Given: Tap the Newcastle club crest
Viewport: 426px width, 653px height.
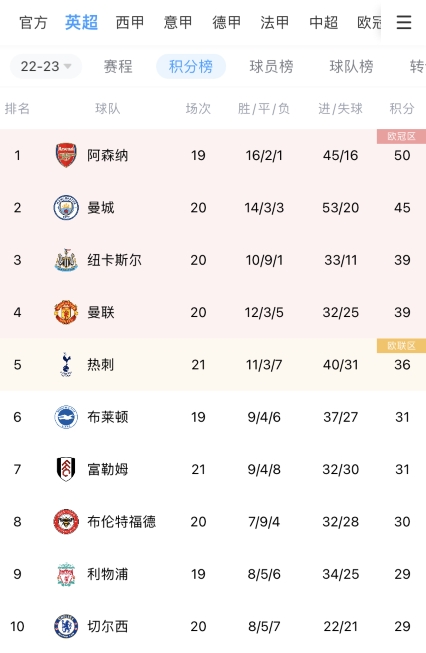Looking at the screenshot, I should pos(66,260).
